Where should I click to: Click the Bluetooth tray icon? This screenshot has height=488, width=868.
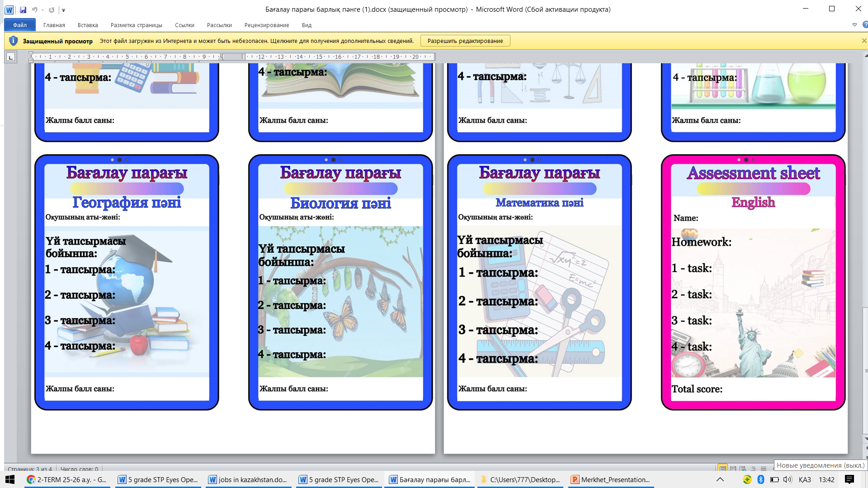coord(760,479)
